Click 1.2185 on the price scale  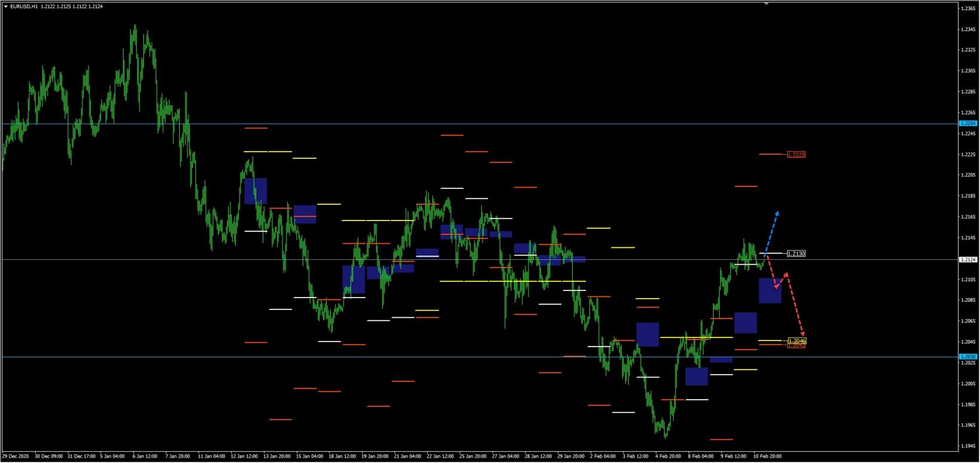click(x=968, y=196)
